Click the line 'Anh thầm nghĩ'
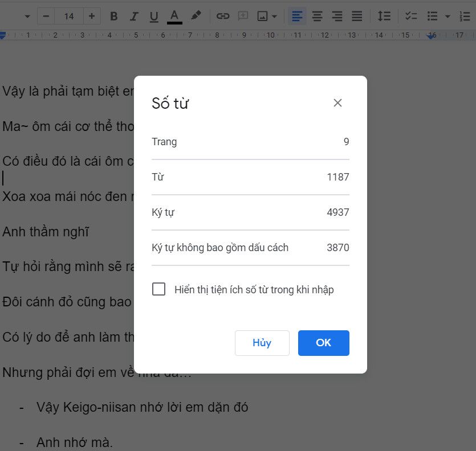This screenshot has width=476, height=451. [46, 232]
